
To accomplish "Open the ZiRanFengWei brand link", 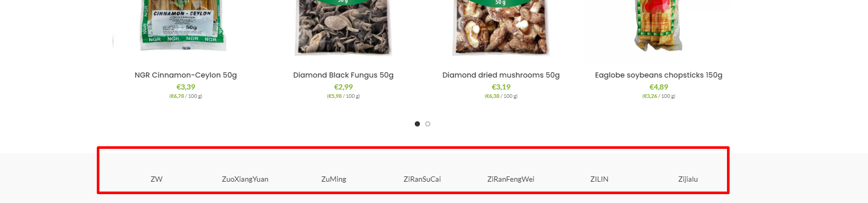I will pyautogui.click(x=511, y=179).
